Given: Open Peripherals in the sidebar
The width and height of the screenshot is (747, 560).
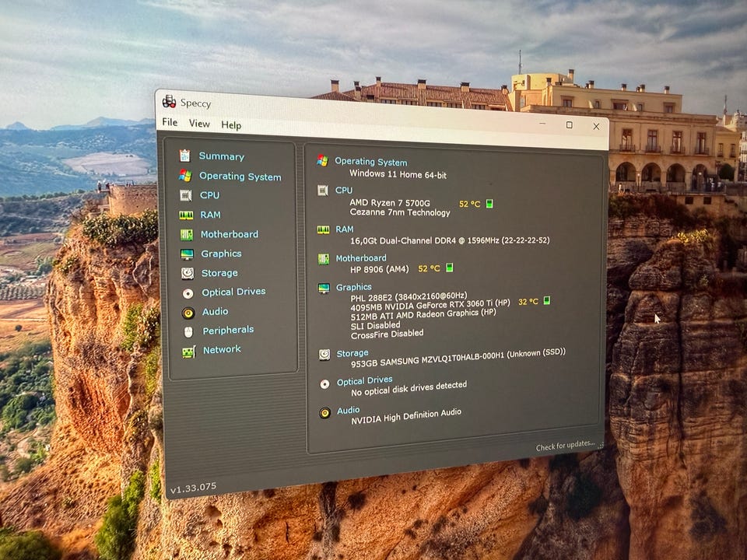Looking at the screenshot, I should 228,330.
